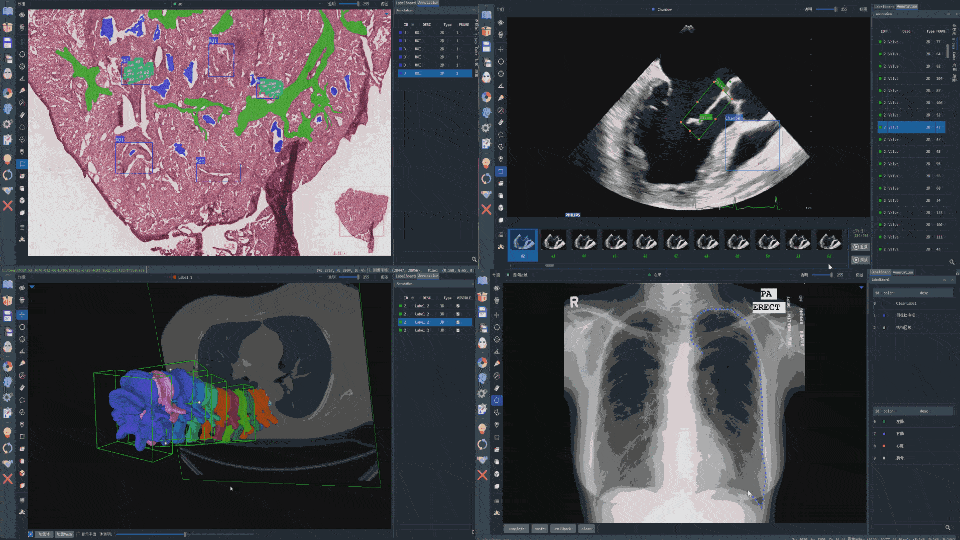Click the magnifier search icon under the ultrasound label list
This screenshot has height=540, width=960.
pos(951,262)
